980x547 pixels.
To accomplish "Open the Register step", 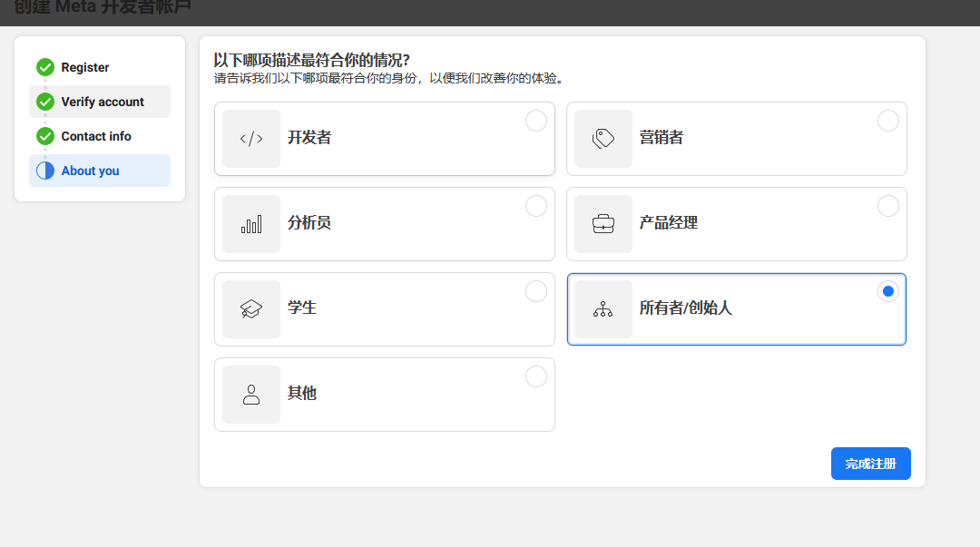I will [100, 67].
